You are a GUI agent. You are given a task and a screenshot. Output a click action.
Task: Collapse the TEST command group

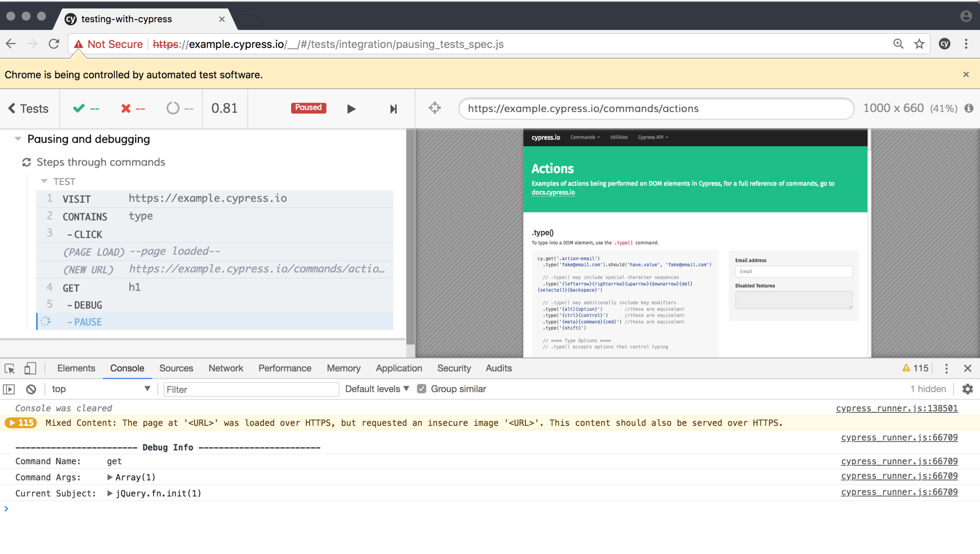pos(44,181)
